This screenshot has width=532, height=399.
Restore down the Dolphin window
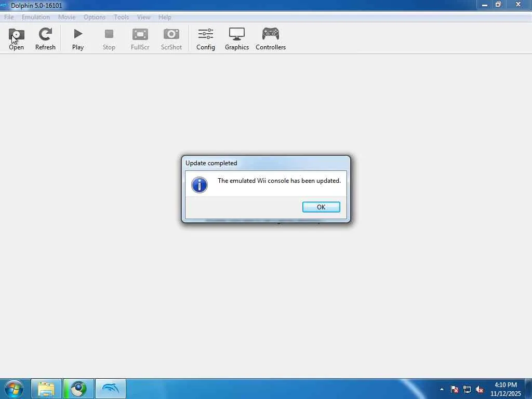tap(498, 5)
